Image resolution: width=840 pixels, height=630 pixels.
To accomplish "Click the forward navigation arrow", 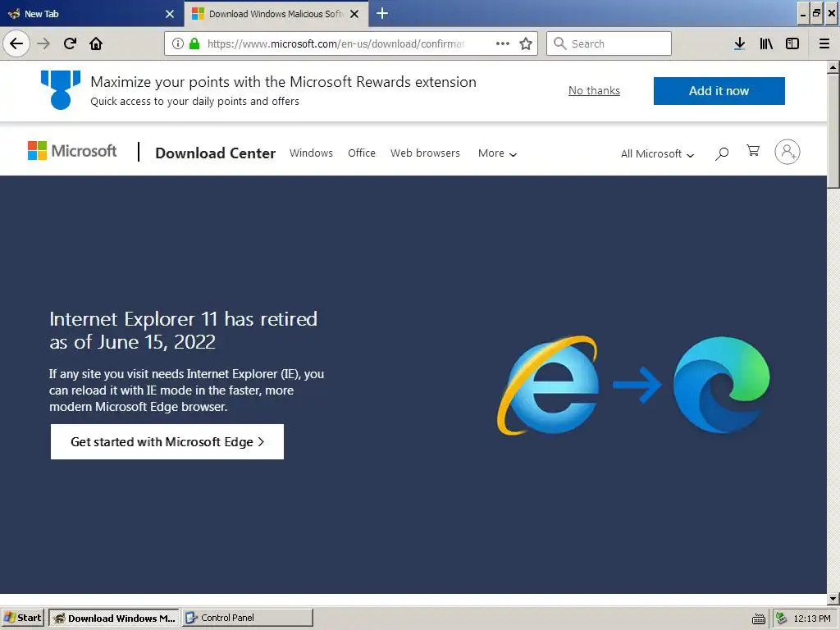I will [43, 43].
